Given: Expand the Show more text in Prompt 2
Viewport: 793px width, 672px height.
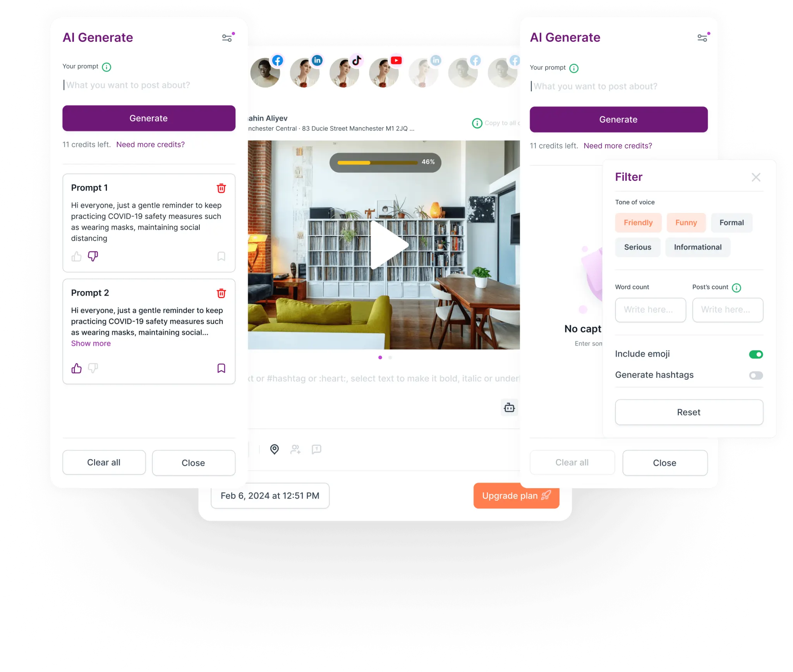Looking at the screenshot, I should click(x=90, y=344).
